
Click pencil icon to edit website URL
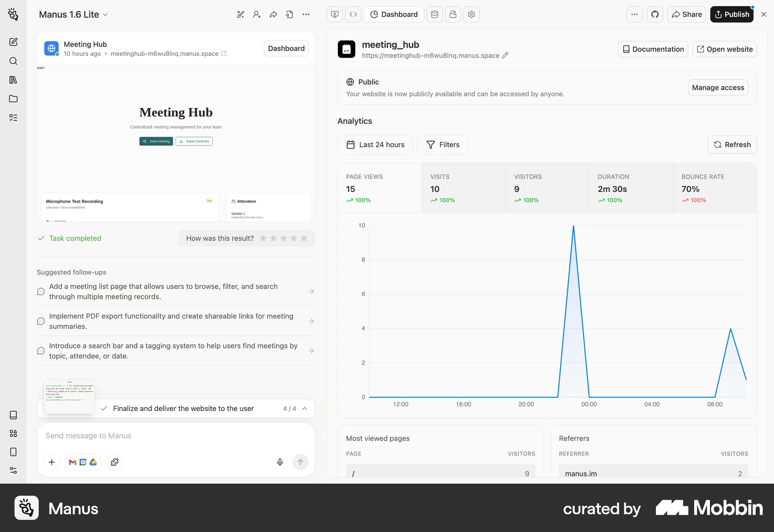[505, 55]
